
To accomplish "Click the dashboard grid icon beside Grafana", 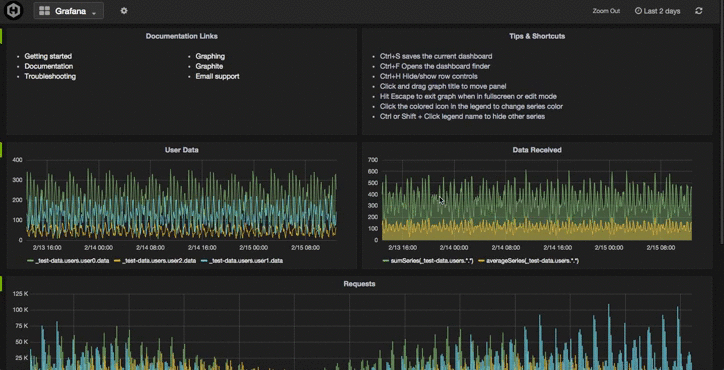I will point(44,11).
